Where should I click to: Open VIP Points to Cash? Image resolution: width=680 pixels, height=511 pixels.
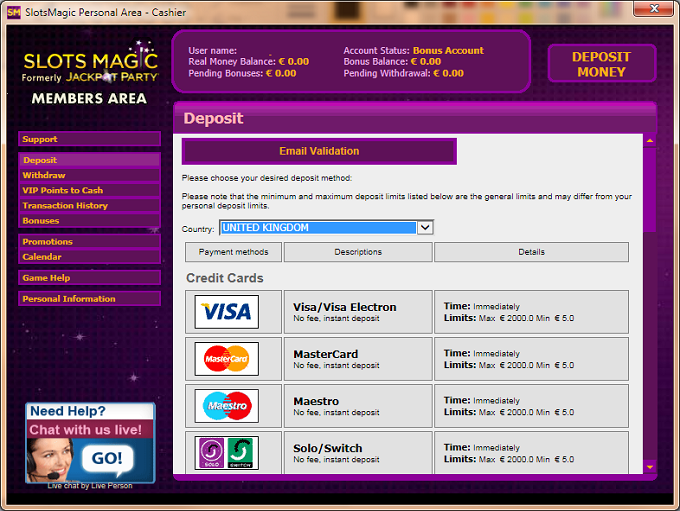(x=89, y=190)
